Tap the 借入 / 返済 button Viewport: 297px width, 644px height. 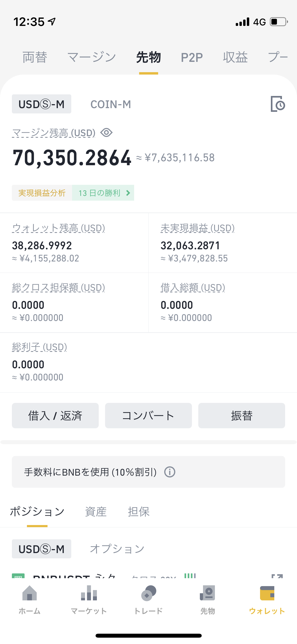55,416
